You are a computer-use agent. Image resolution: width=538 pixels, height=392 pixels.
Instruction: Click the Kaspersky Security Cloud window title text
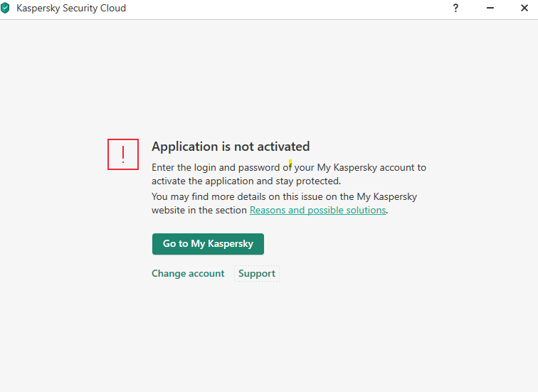[70, 9]
